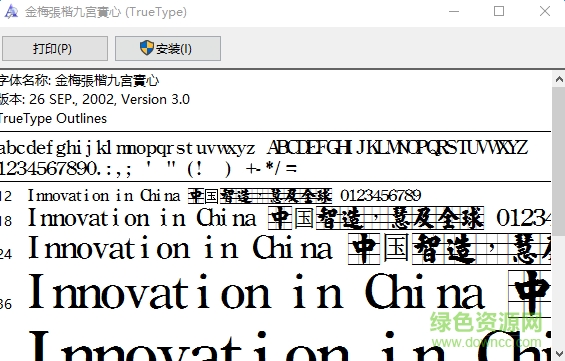Click the font viewer icon in title bar

(x=11, y=12)
